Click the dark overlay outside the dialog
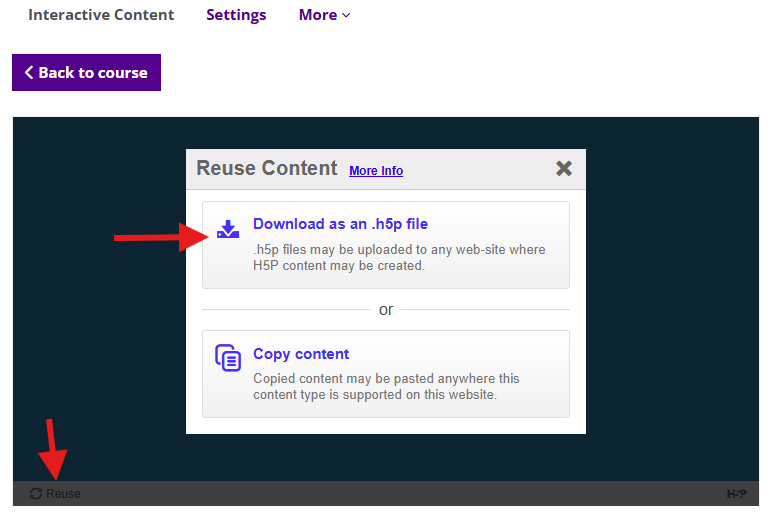The height and width of the screenshot is (515, 771). click(x=100, y=300)
